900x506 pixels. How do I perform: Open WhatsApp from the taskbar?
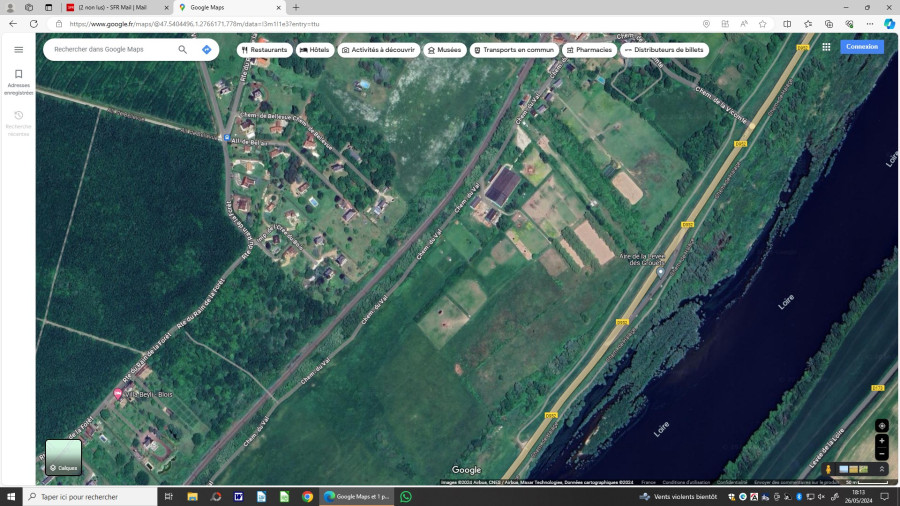pyautogui.click(x=406, y=496)
